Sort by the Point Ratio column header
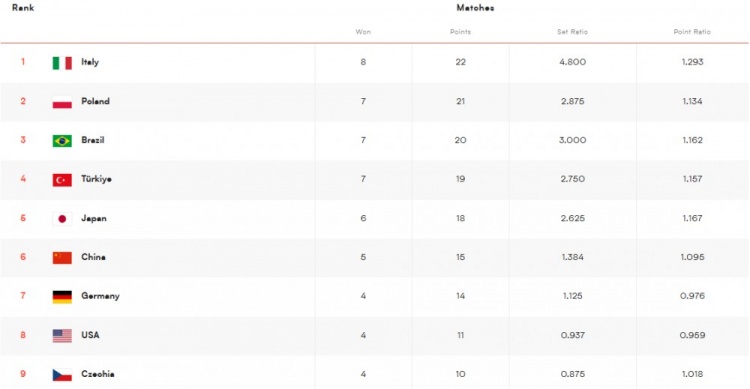Screen dimensions: 750x389 pos(692,32)
